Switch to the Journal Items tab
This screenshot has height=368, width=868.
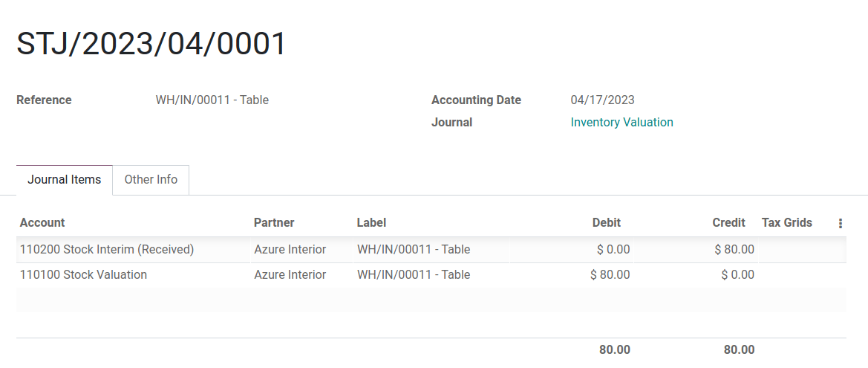65,180
